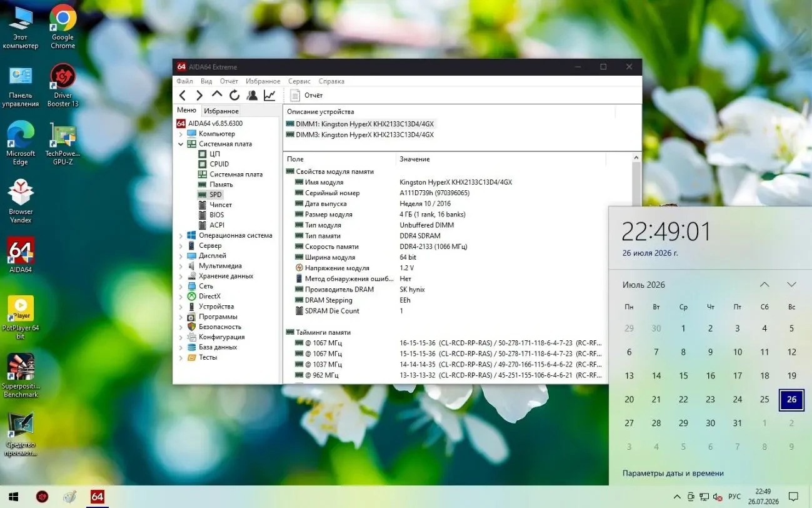The height and width of the screenshot is (508, 812).
Task: Open the Windows Start menu
Action: coord(13,497)
